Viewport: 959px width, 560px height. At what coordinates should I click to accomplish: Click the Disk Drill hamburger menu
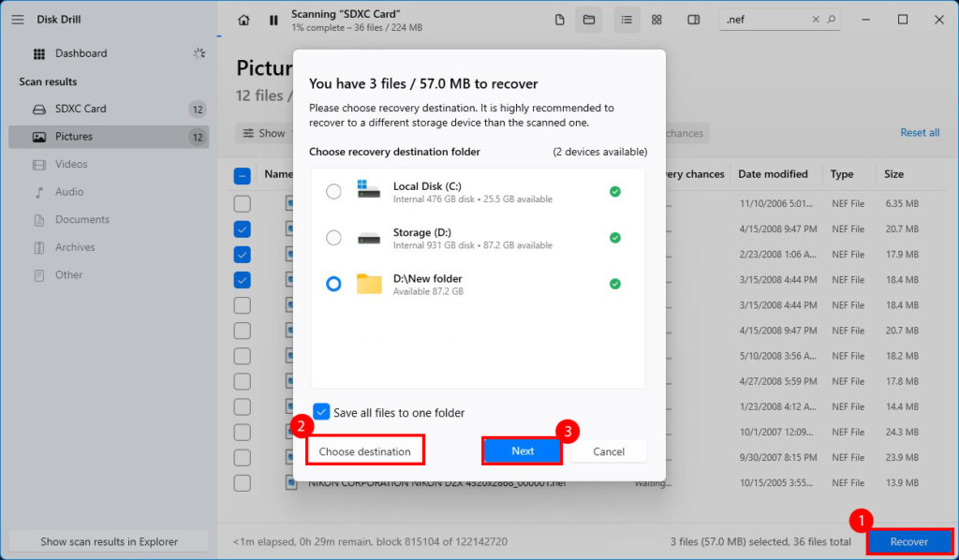click(17, 19)
